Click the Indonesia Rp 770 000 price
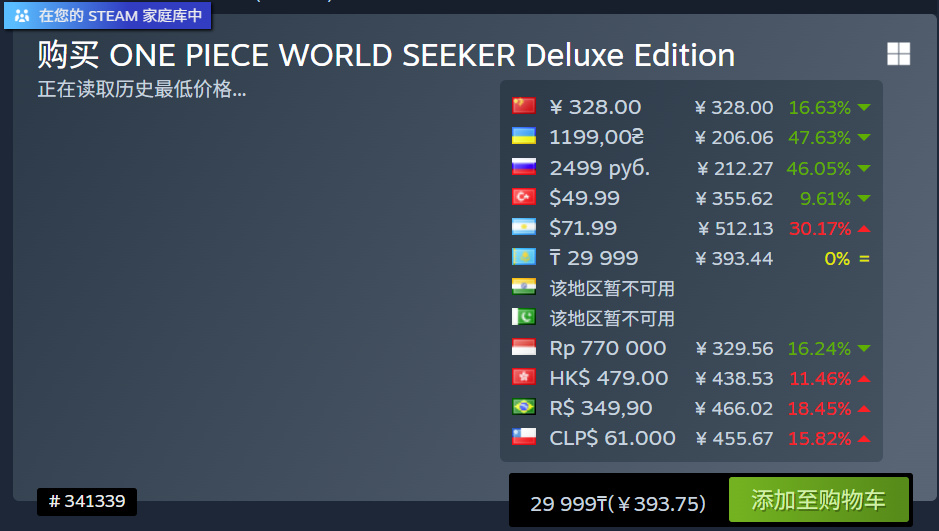939x531 pixels. click(x=607, y=348)
